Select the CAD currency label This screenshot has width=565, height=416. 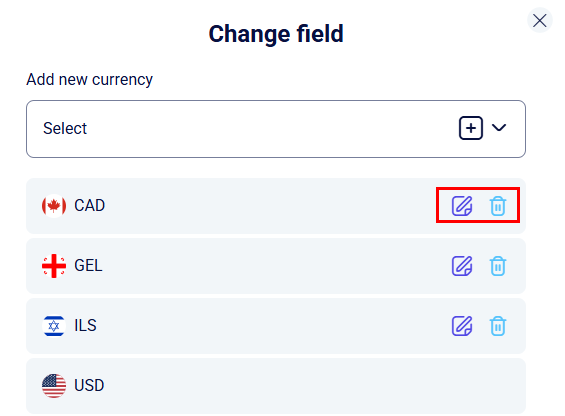click(89, 205)
